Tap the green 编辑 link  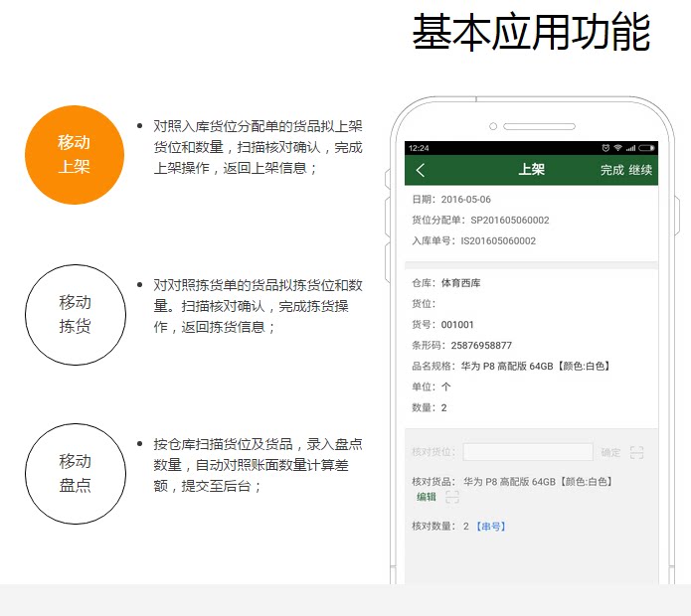(427, 497)
